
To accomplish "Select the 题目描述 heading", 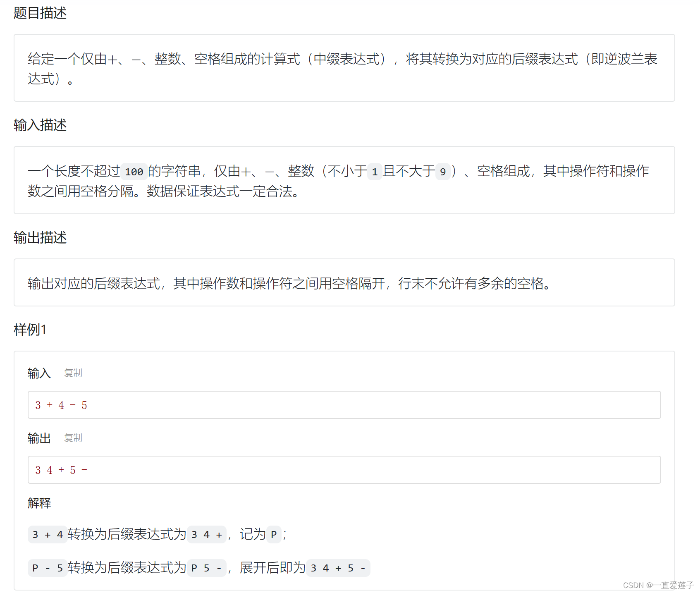I will (40, 13).
